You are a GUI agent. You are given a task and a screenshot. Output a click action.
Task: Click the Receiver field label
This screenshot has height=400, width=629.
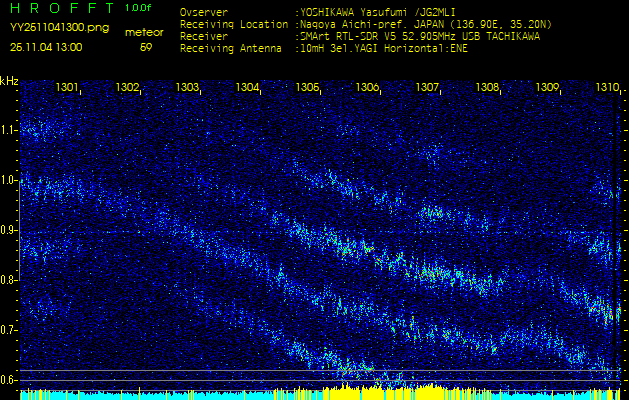pos(204,37)
